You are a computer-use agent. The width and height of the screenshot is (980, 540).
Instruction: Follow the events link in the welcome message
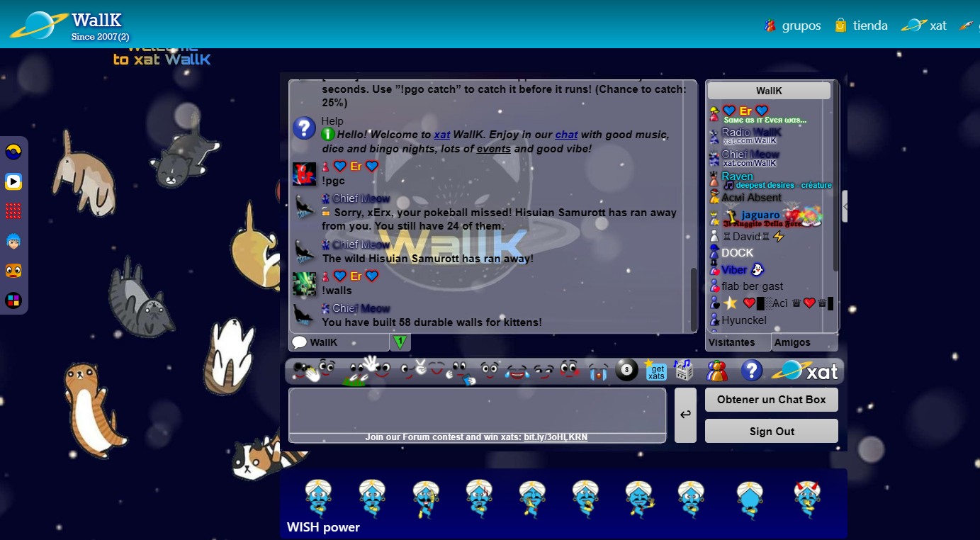click(x=494, y=149)
